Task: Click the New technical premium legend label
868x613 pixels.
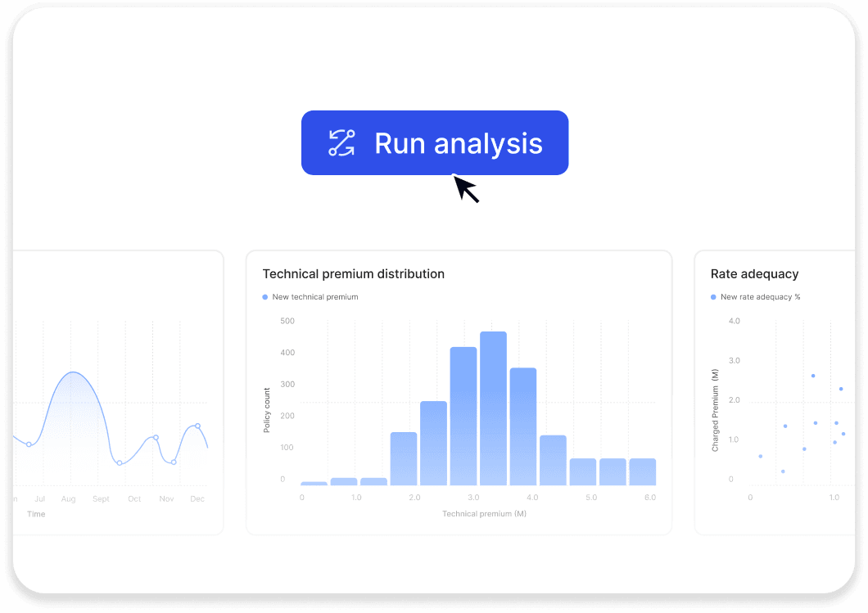Action: [315, 297]
